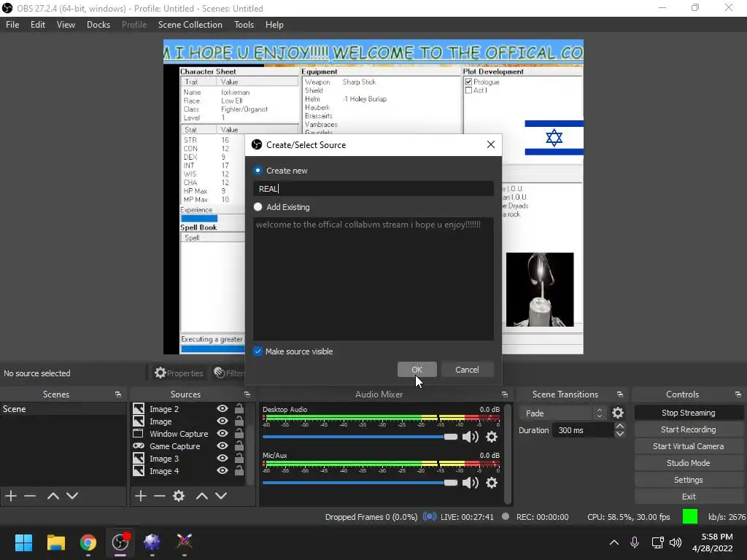Pop out the Sources dock

pyautogui.click(x=247, y=394)
